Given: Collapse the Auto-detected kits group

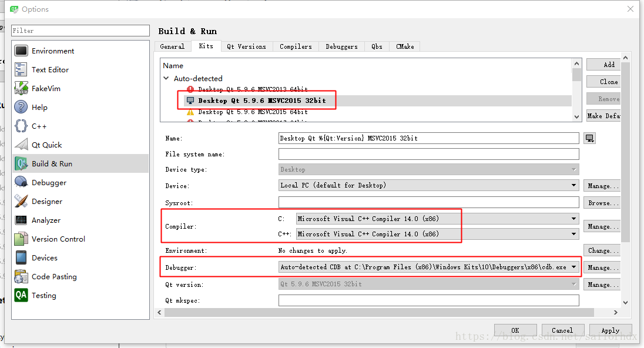Looking at the screenshot, I should (x=166, y=78).
